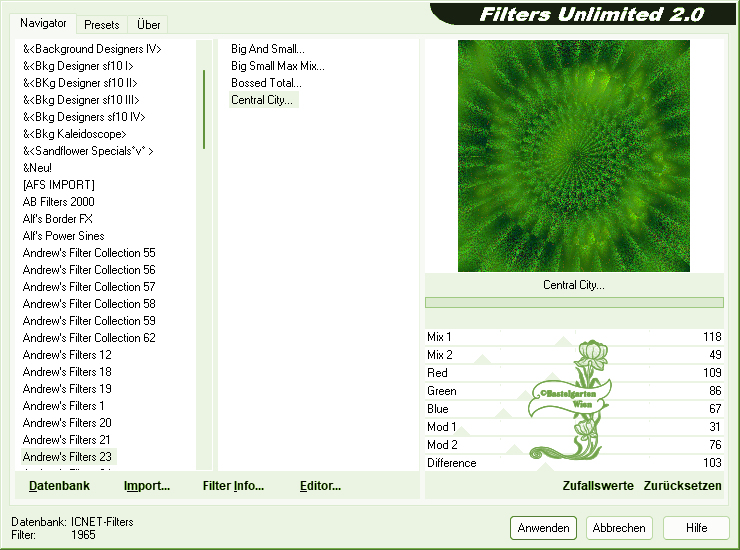Click the Red value 109
The image size is (740, 550).
[x=712, y=372]
